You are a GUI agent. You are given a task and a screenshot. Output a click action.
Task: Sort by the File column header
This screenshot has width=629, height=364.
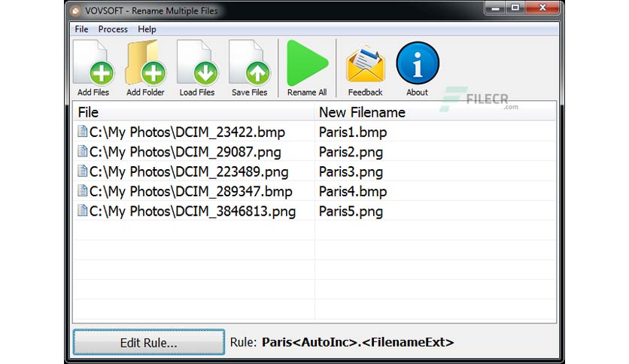point(194,112)
